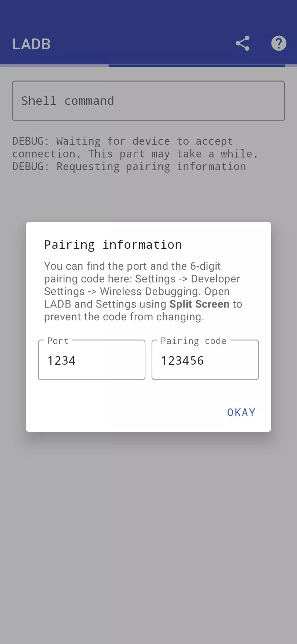The width and height of the screenshot is (297, 644).
Task: Focus the Shell command input box
Action: [x=148, y=101]
